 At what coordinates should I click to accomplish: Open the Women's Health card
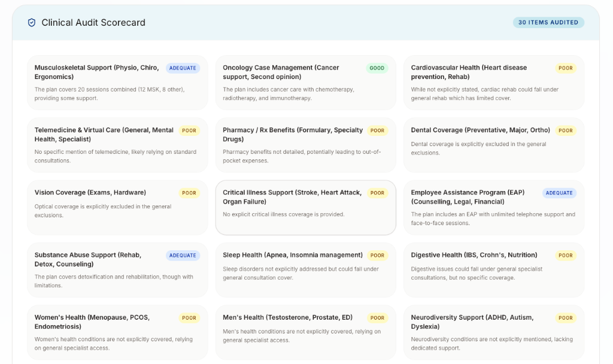pyautogui.click(x=117, y=332)
